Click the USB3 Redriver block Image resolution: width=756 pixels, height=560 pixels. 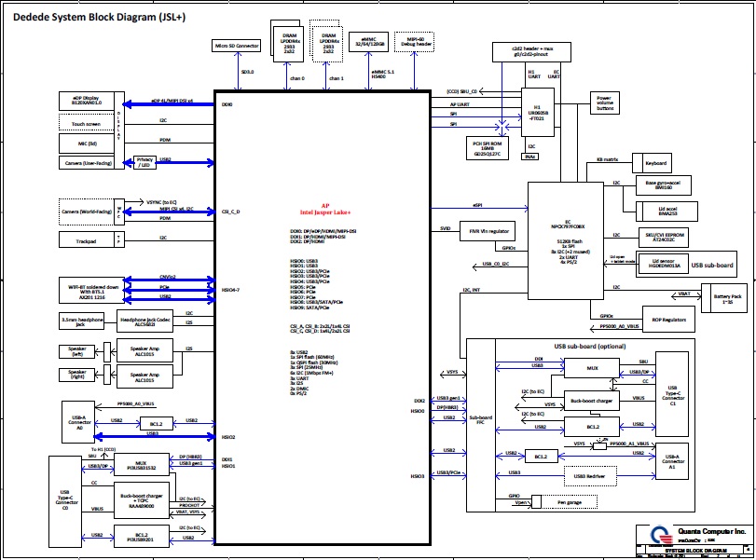click(590, 476)
